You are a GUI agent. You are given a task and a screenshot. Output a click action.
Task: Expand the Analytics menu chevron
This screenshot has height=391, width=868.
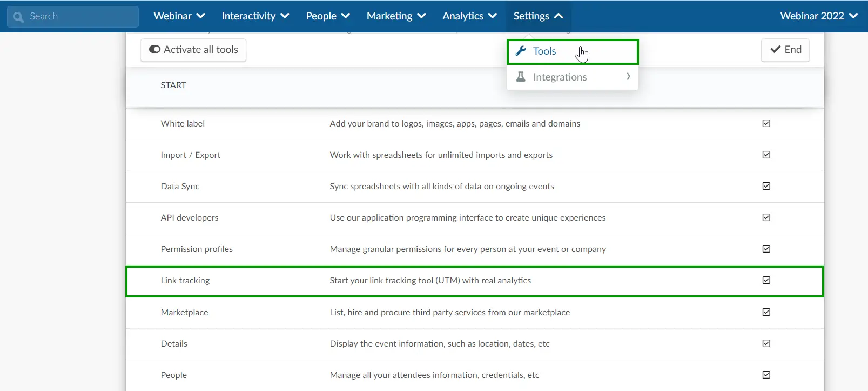[x=493, y=16]
